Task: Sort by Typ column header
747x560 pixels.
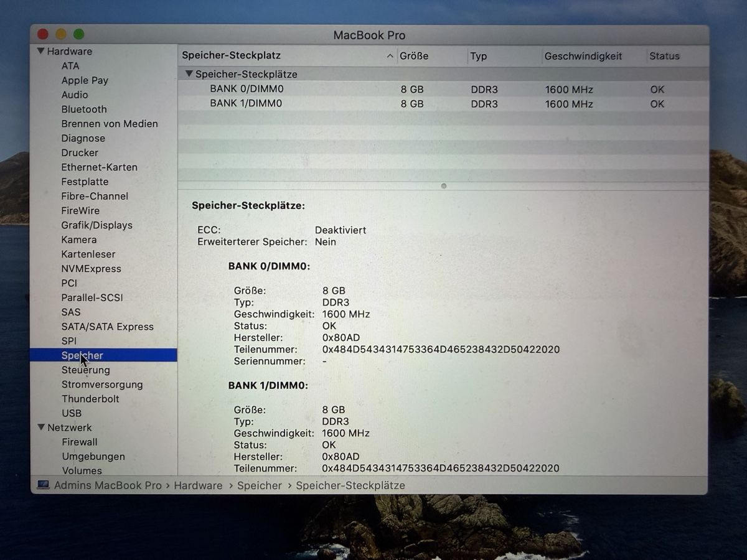Action: 479,56
